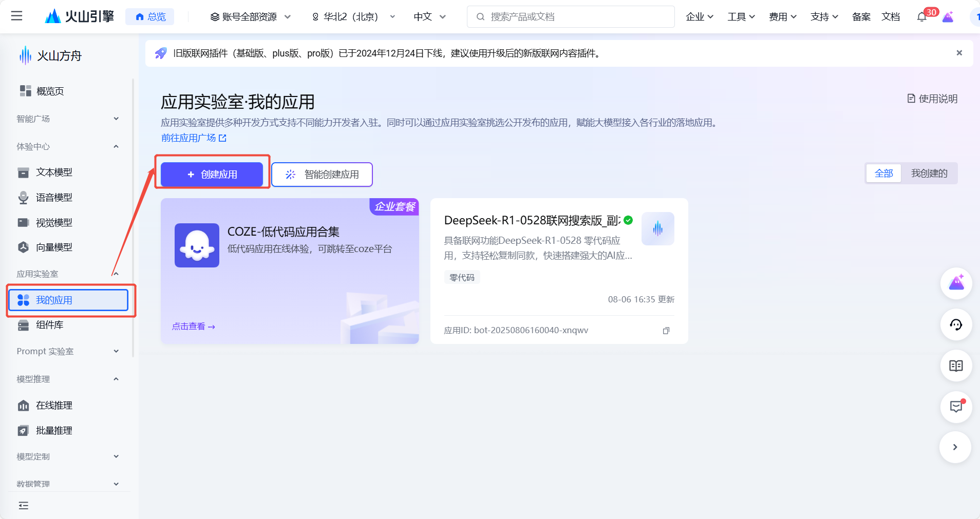Click the rocket icon in the announcement banner
This screenshot has width=980, height=519.
pyautogui.click(x=161, y=53)
